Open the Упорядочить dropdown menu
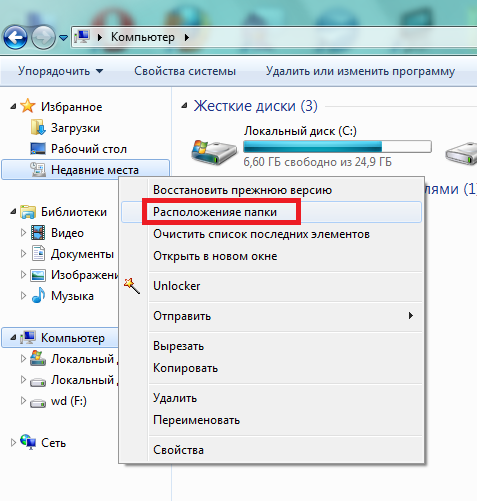 [x=60, y=71]
